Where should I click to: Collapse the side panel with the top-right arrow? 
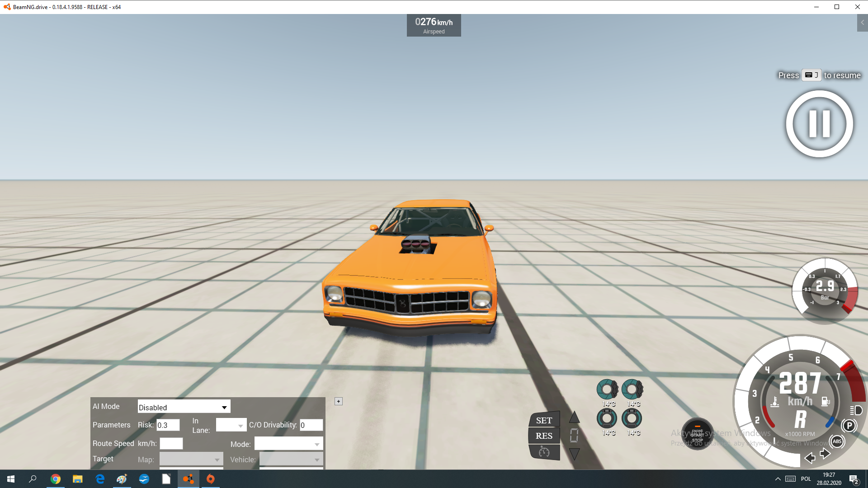[x=862, y=23]
